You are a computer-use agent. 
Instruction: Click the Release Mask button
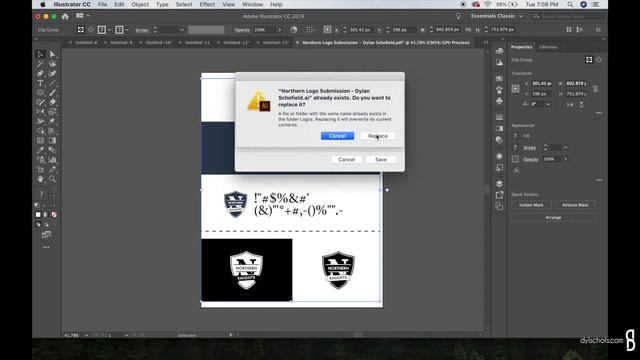575,205
